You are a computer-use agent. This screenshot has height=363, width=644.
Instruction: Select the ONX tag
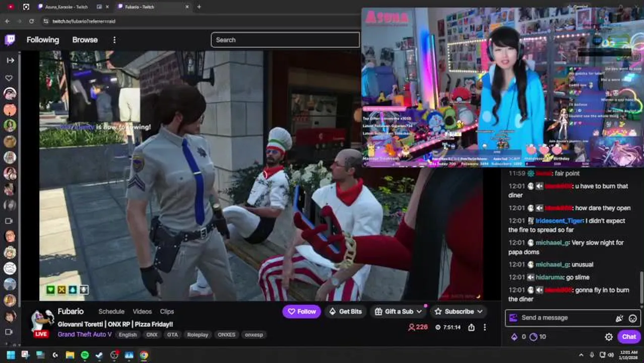click(x=152, y=334)
